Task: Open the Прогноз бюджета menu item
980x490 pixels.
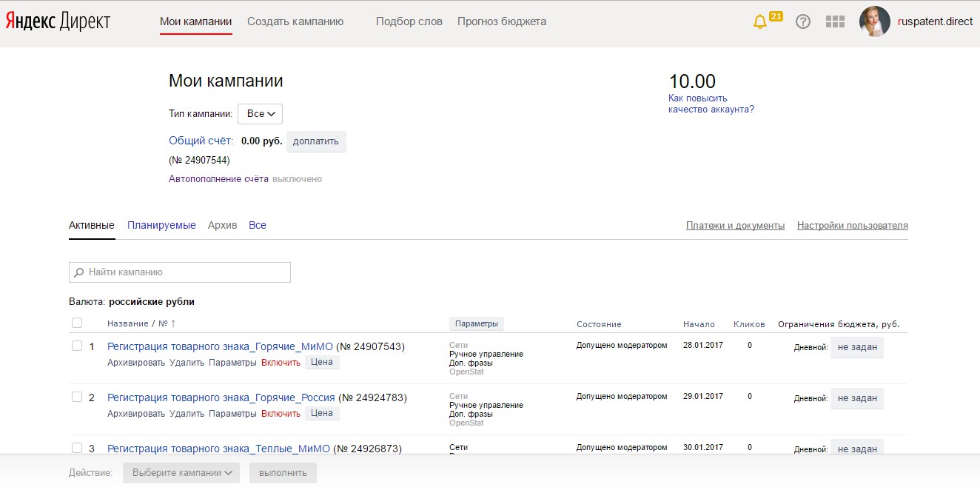Action: [x=502, y=21]
